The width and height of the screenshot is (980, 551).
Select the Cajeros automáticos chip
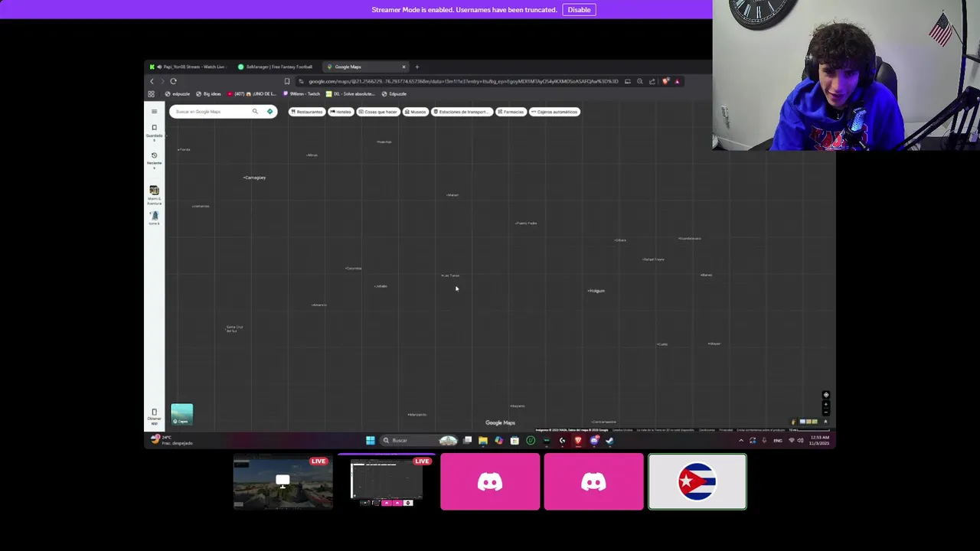(554, 112)
